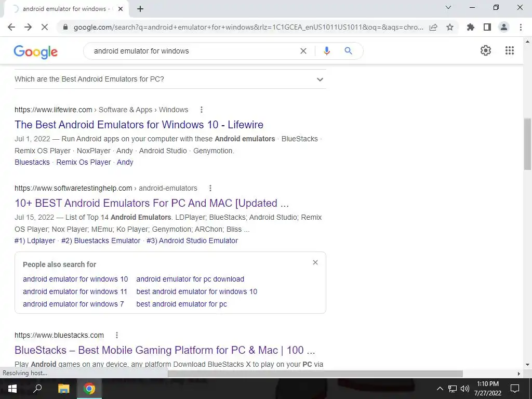Click the vertical scrollbar thumb
Screen dimensions: 532x399
pos(527,144)
